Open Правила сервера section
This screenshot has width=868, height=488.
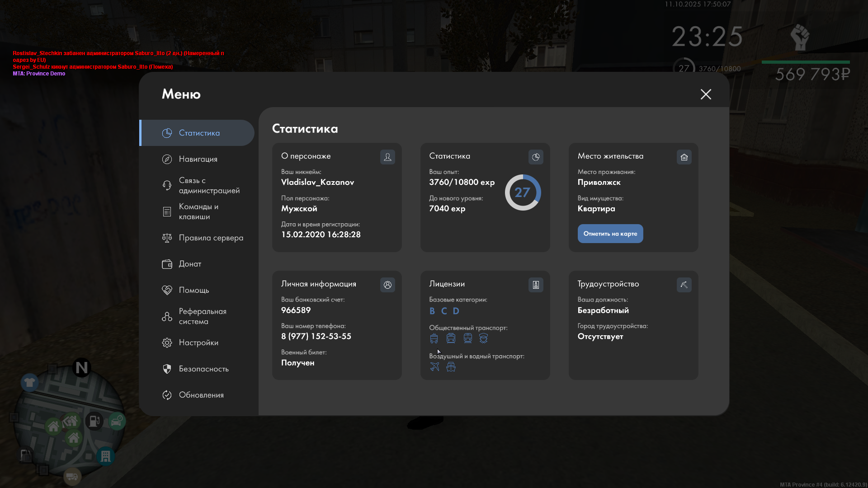(210, 238)
